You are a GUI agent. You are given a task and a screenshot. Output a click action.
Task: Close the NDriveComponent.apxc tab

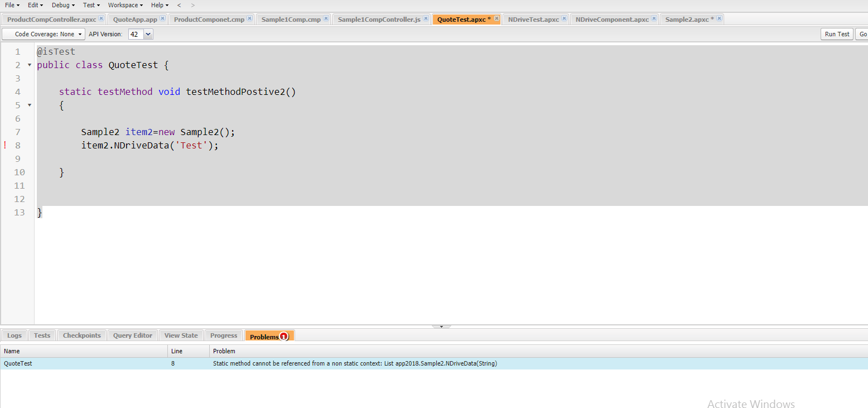pos(653,18)
